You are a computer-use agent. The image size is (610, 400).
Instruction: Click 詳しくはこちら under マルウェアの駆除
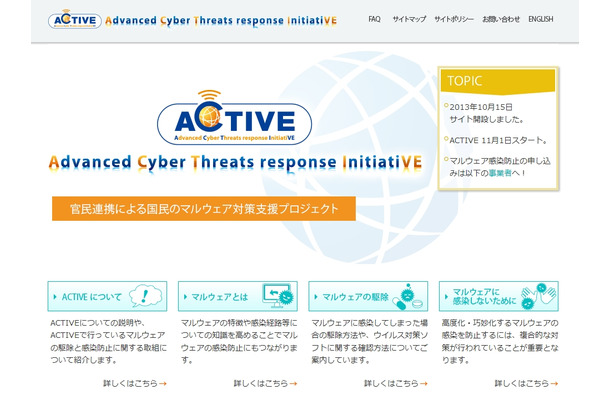[396, 383]
